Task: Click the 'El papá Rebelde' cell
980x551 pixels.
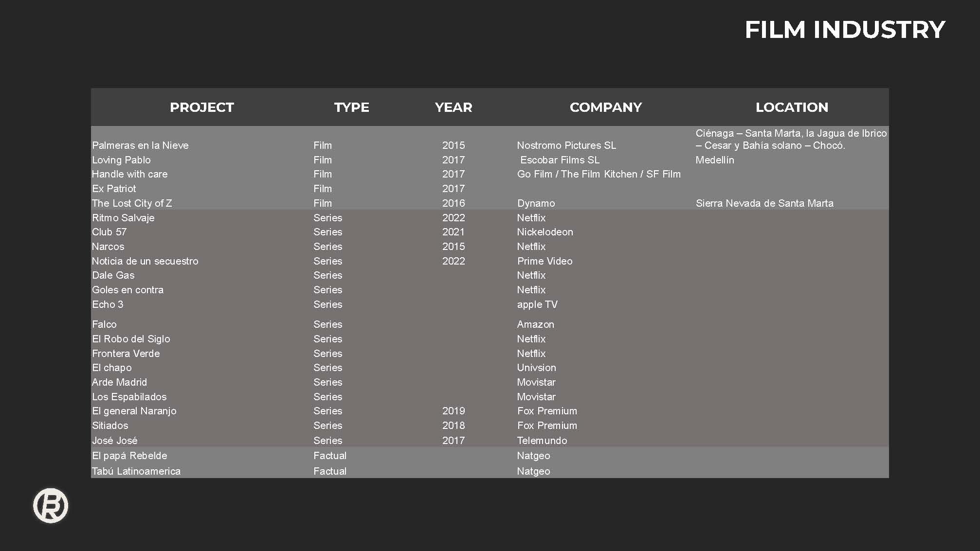Action: 129,456
